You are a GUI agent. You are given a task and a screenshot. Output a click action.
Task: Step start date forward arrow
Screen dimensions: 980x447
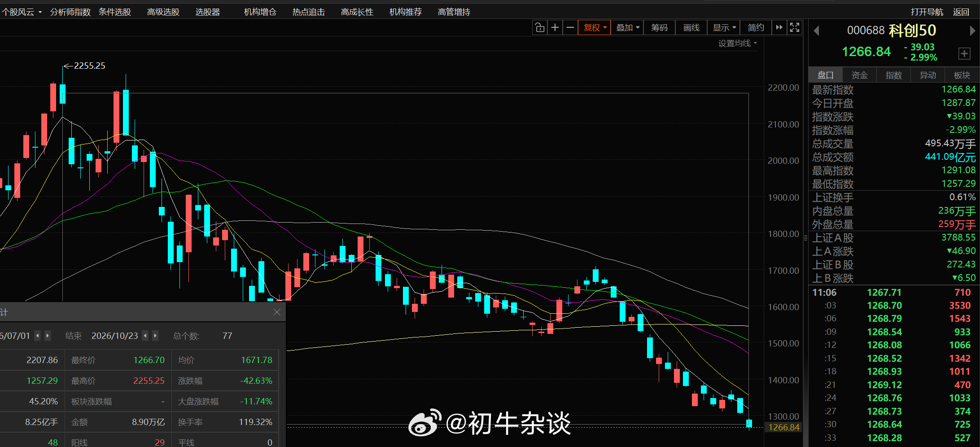coord(48,336)
